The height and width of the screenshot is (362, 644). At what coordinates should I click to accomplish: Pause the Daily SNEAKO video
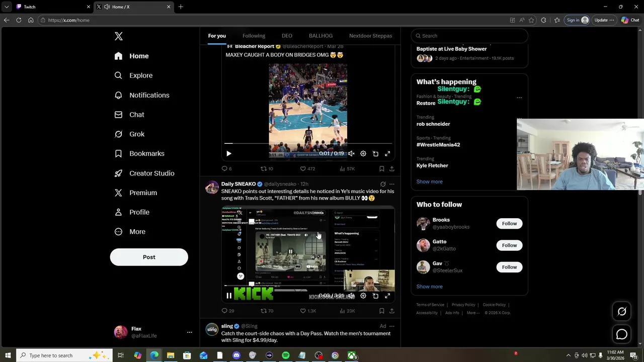[228, 296]
